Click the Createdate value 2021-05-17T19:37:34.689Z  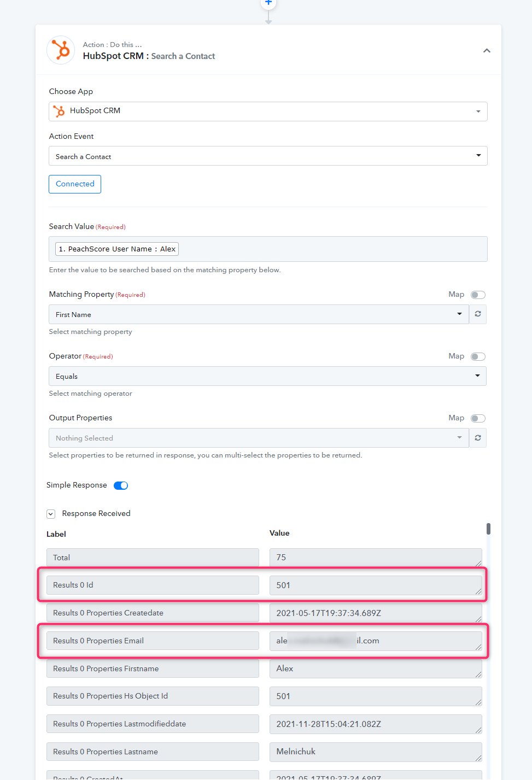[x=376, y=613]
